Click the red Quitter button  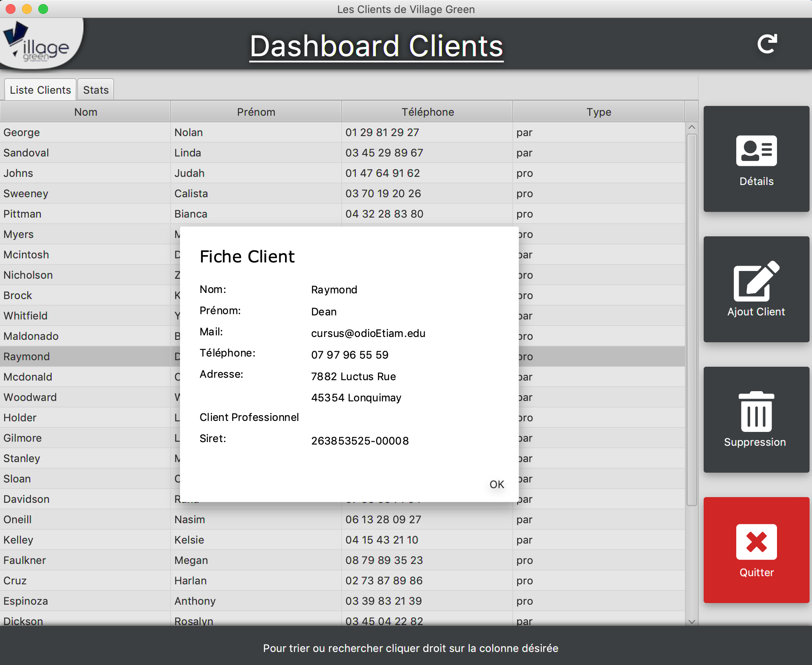pyautogui.click(x=756, y=550)
